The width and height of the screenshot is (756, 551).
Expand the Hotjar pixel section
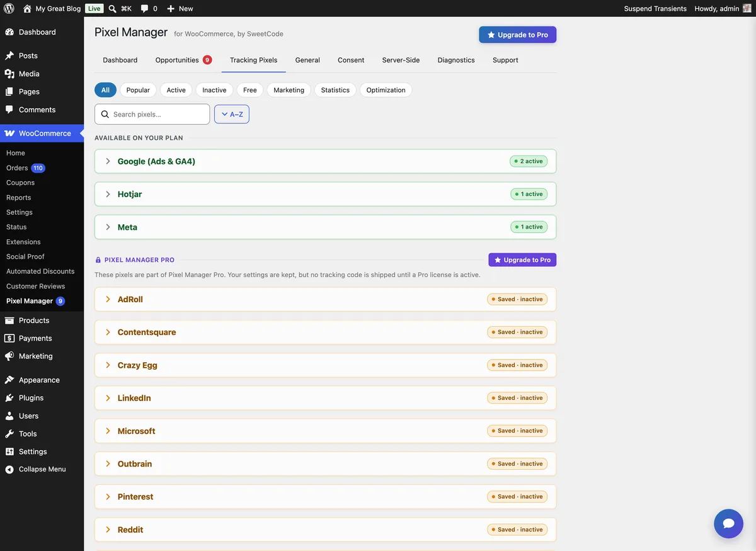pyautogui.click(x=325, y=194)
